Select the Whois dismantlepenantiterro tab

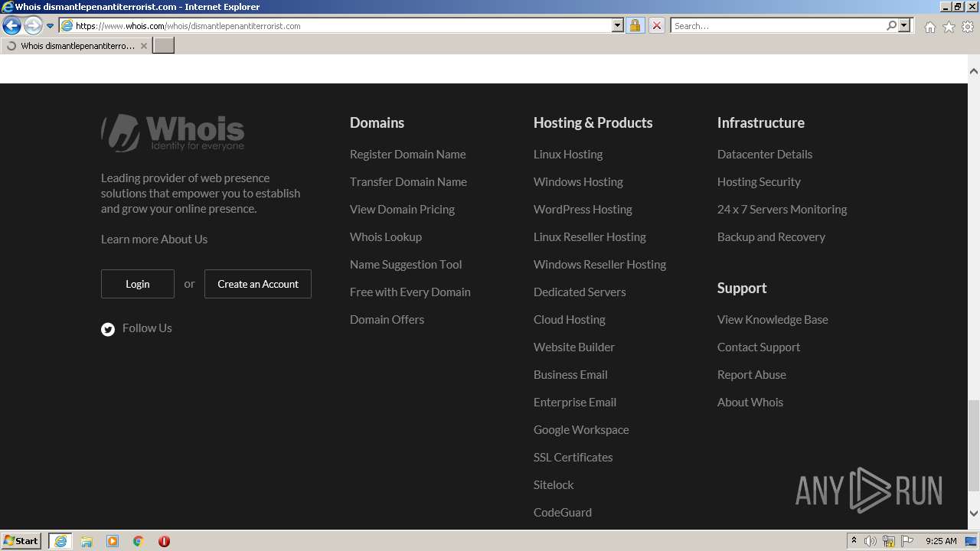pos(76,46)
